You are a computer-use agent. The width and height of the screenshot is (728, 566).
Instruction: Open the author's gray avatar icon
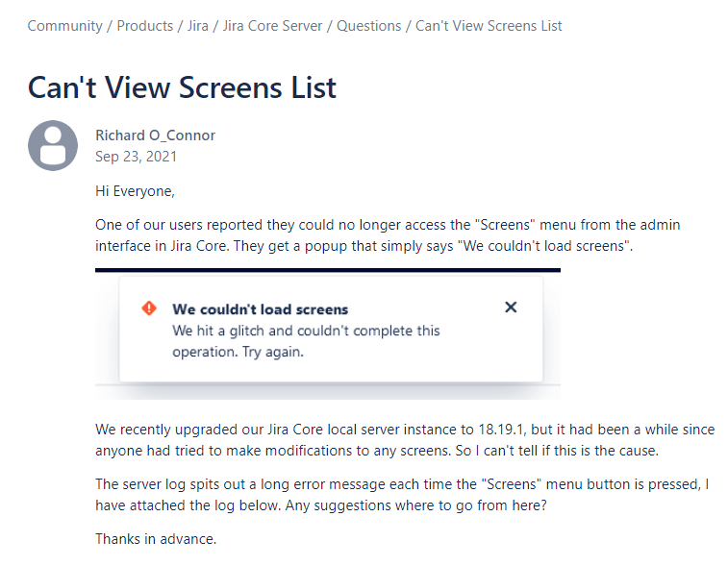[53, 145]
